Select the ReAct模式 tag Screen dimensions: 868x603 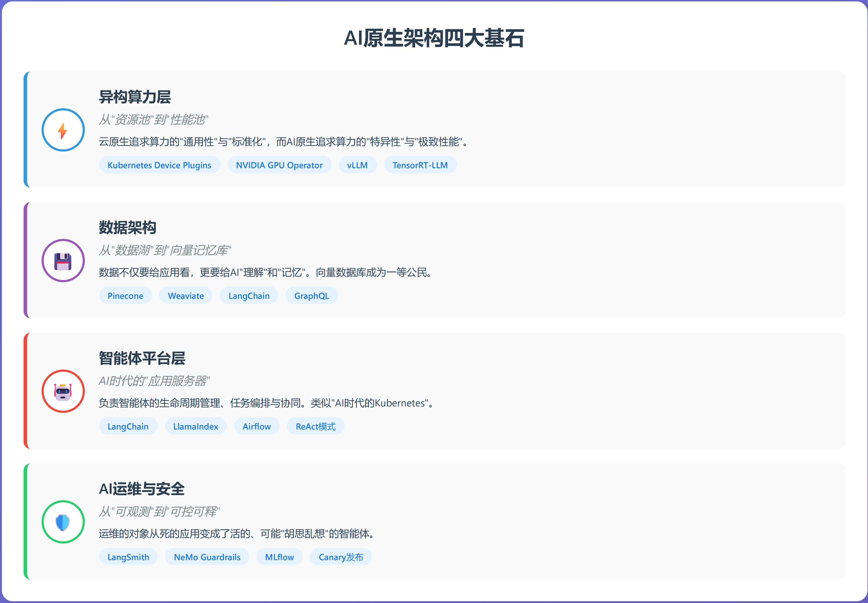click(x=315, y=426)
